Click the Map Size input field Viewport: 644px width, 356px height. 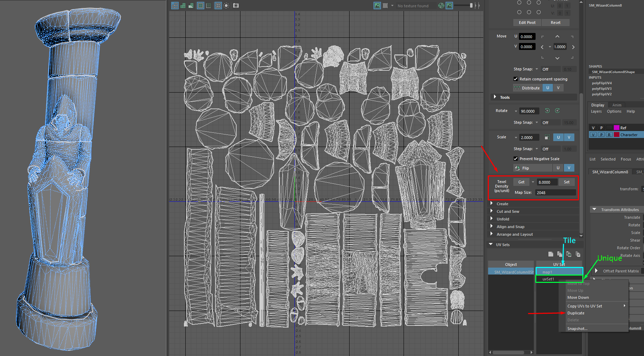(x=555, y=192)
